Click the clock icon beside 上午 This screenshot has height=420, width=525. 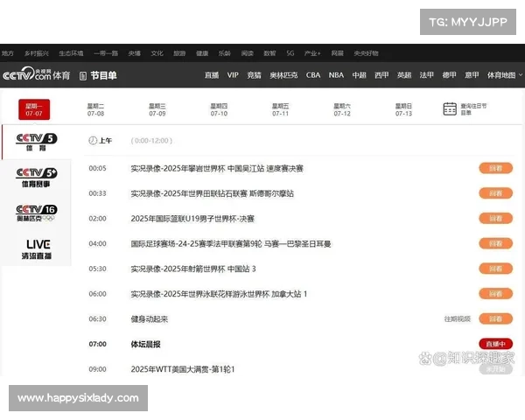pos(93,141)
